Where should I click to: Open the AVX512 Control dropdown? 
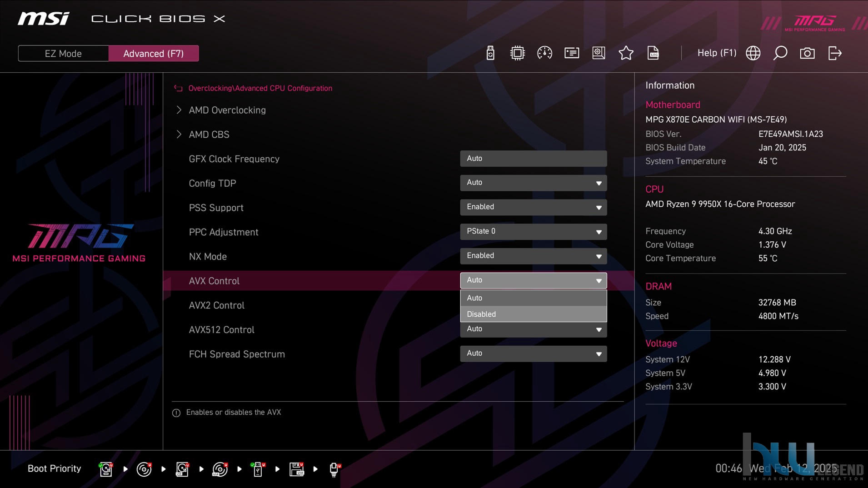pyautogui.click(x=533, y=329)
